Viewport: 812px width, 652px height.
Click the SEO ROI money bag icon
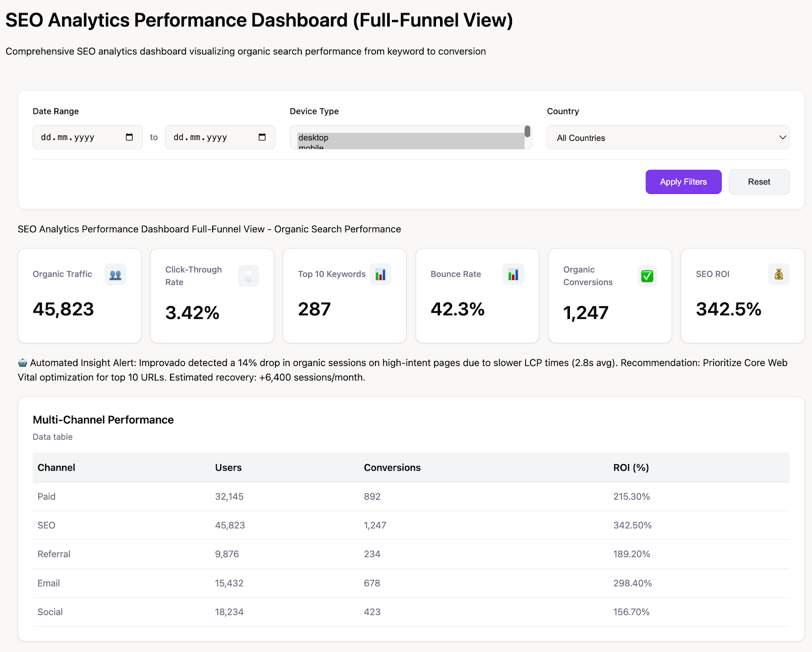pyautogui.click(x=779, y=275)
